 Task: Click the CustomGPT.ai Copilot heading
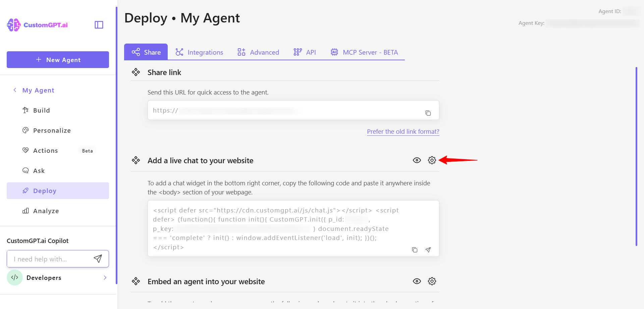pos(38,241)
